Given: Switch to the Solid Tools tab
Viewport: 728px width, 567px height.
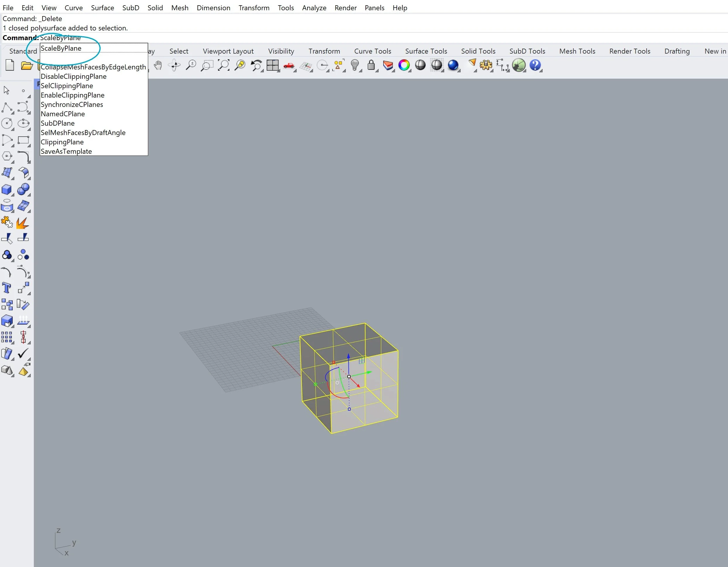Looking at the screenshot, I should pyautogui.click(x=478, y=51).
